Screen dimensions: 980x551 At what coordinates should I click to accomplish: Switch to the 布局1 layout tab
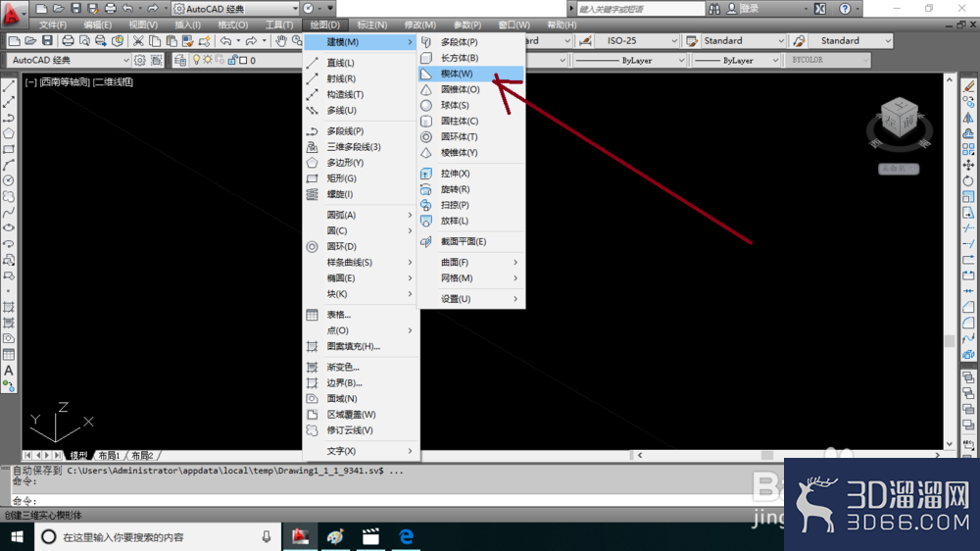[109, 455]
